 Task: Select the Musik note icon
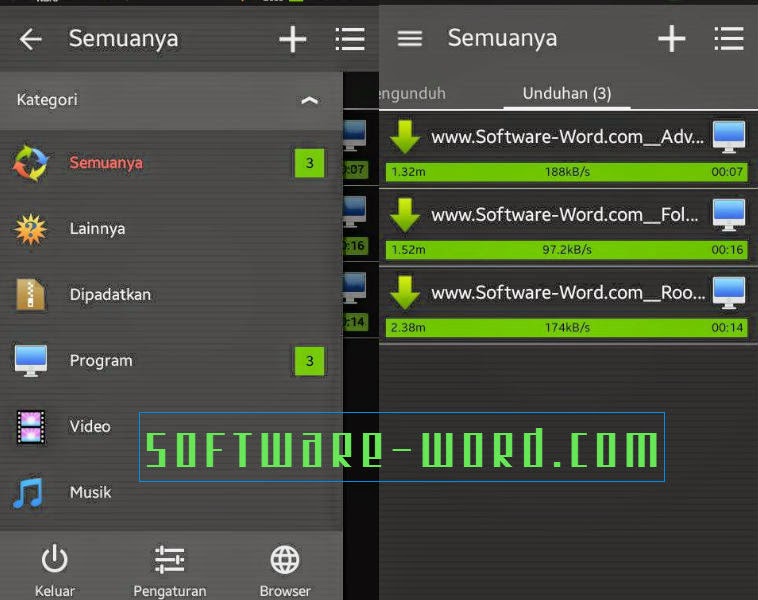[29, 492]
